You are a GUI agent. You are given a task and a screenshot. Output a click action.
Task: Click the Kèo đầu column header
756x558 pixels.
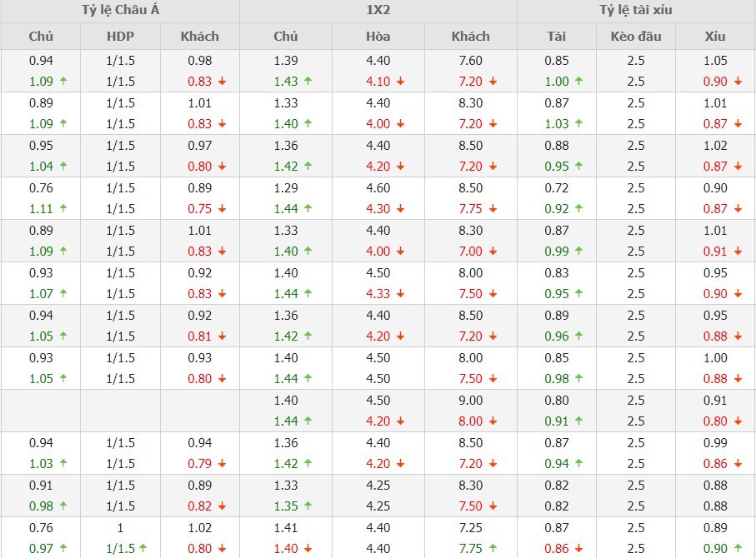click(x=635, y=37)
